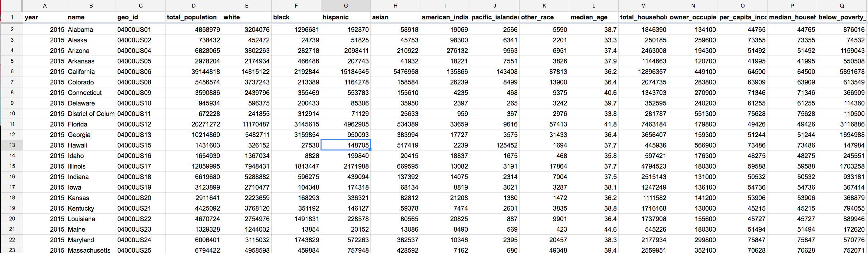868x253 pixels.
Task: Click row 13 header
Action: tap(12, 145)
